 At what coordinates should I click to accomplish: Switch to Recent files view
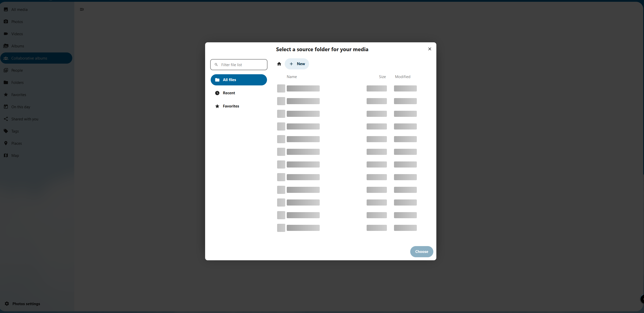[x=229, y=93]
